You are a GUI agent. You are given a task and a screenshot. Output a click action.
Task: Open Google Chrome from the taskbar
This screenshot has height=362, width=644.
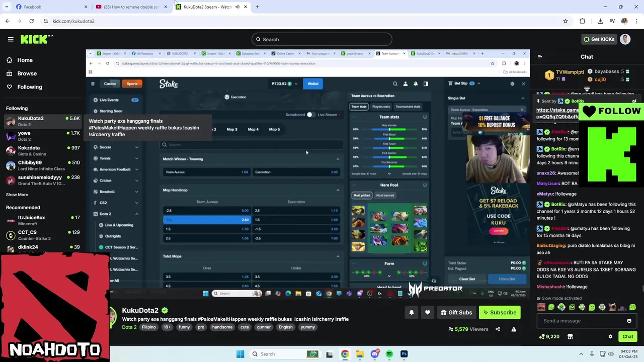(x=345, y=354)
